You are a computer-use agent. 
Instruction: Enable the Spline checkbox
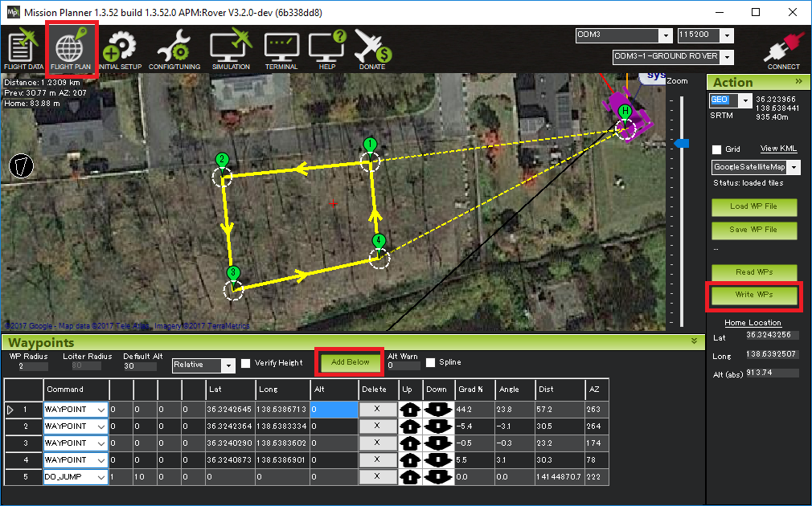coord(431,363)
